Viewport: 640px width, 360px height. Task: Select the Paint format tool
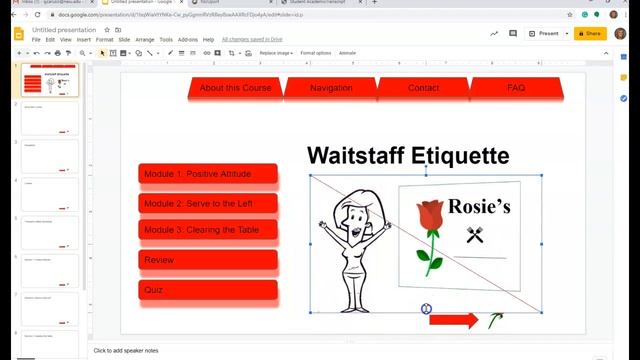point(68,53)
